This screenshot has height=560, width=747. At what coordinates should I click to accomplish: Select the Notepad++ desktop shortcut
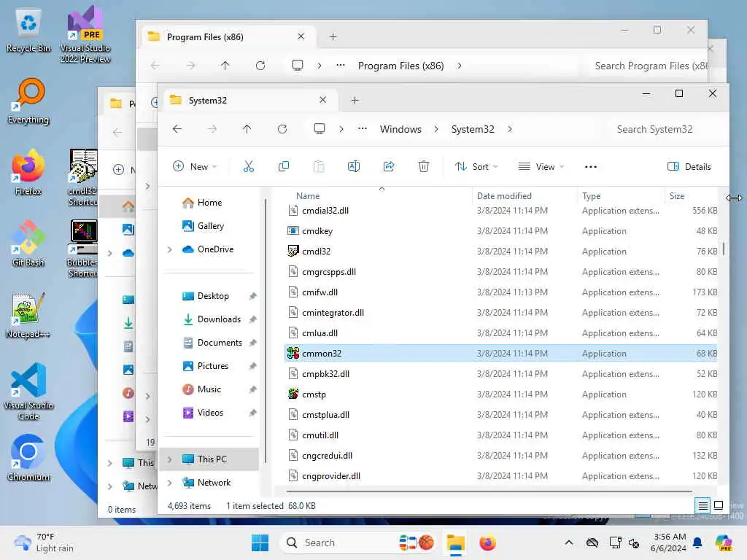click(28, 315)
